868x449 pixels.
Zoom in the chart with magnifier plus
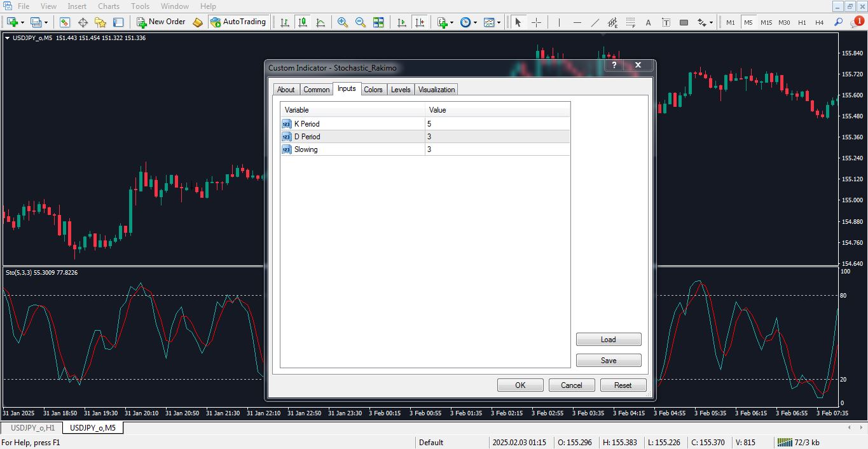tap(343, 22)
